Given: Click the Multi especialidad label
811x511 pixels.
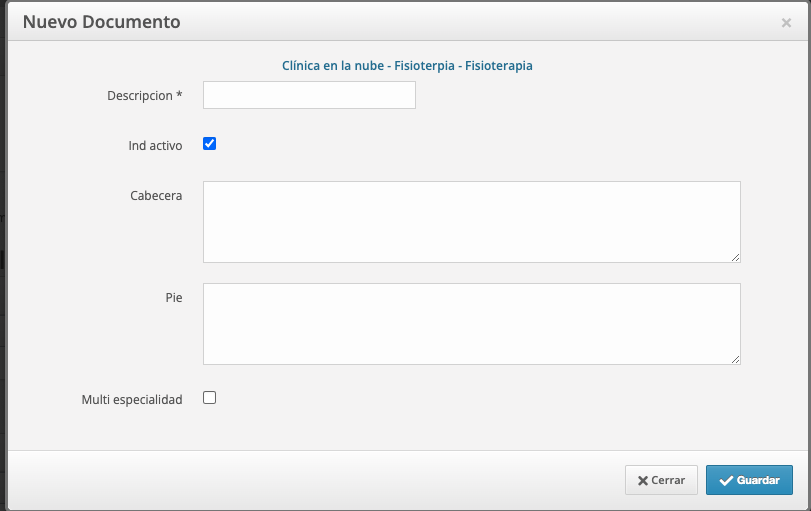Looking at the screenshot, I should tap(132, 400).
